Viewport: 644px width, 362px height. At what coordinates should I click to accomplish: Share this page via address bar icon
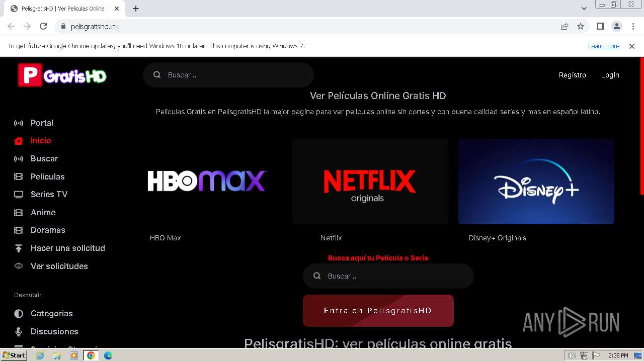[565, 26]
